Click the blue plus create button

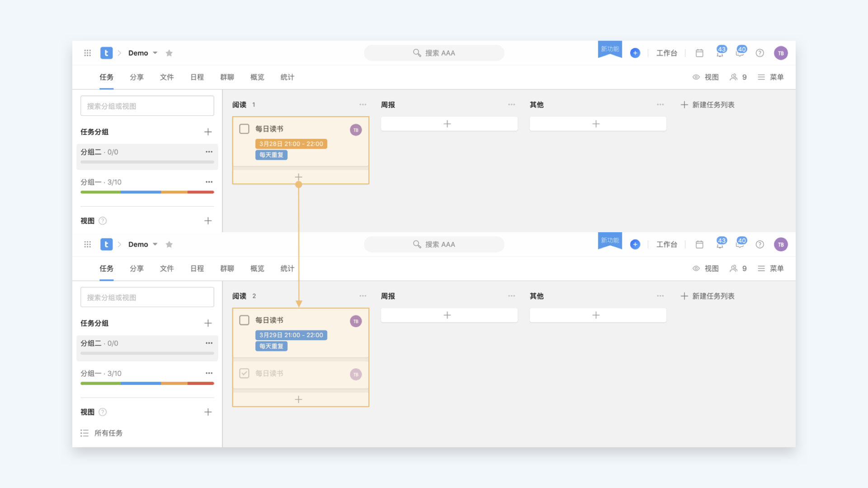[635, 53]
